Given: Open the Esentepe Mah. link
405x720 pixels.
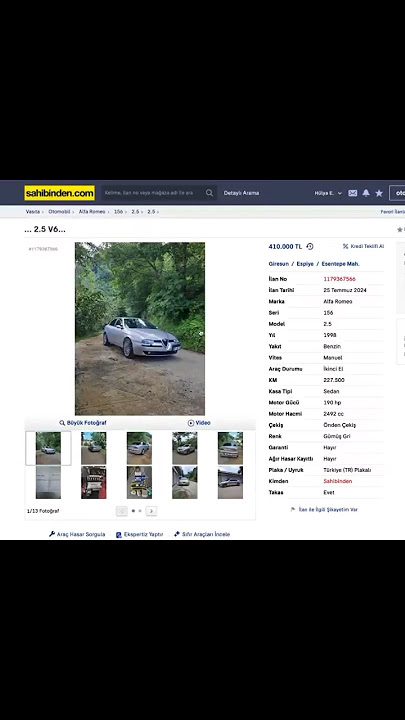Looking at the screenshot, I should 341,264.
